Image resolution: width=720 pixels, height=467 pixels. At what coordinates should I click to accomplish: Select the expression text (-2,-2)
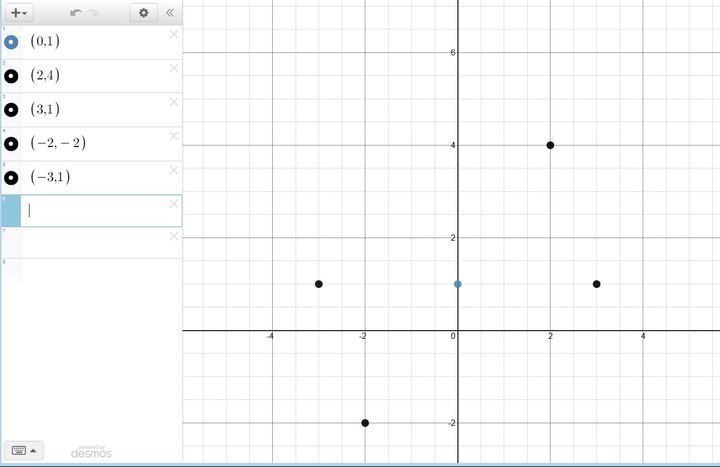coord(58,143)
